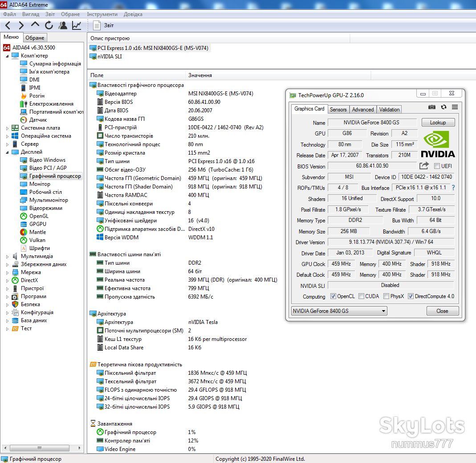The image size is (476, 463).
Task: Select the Відео PCI / AGP item
Action: pos(48,168)
